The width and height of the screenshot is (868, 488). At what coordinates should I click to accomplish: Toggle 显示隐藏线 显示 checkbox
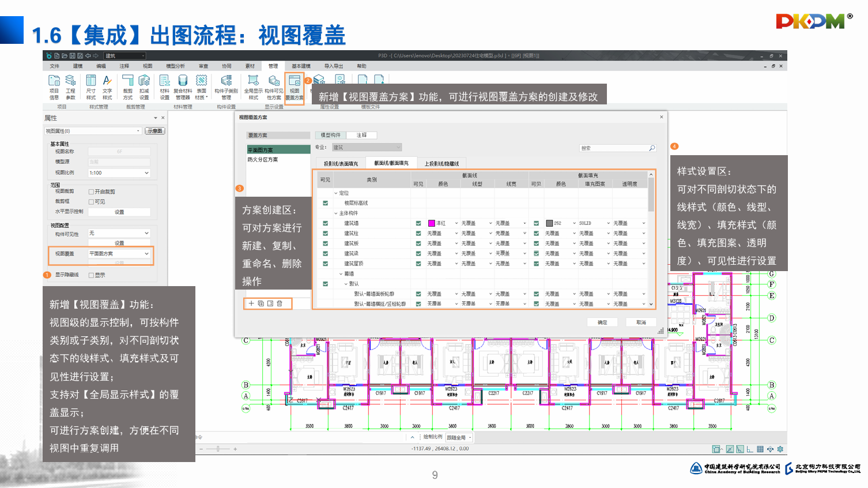pyautogui.click(x=91, y=275)
